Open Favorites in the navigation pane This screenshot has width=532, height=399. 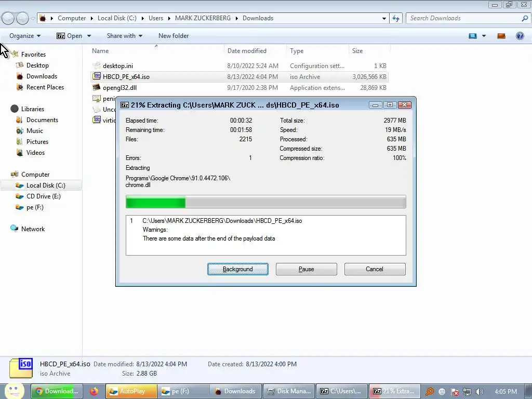pos(33,54)
